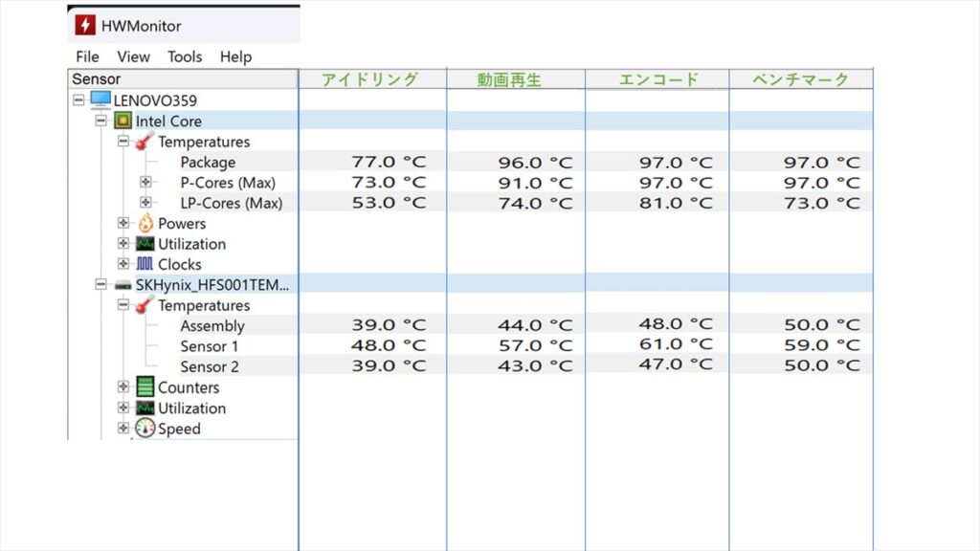Open the Help menu
This screenshot has width=980, height=551.
click(x=235, y=56)
